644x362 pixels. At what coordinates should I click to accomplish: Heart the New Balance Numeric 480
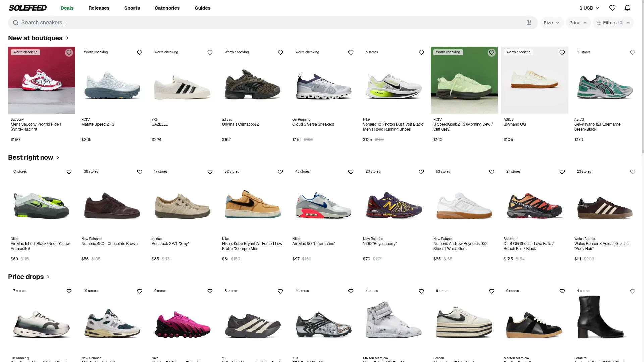(140, 172)
